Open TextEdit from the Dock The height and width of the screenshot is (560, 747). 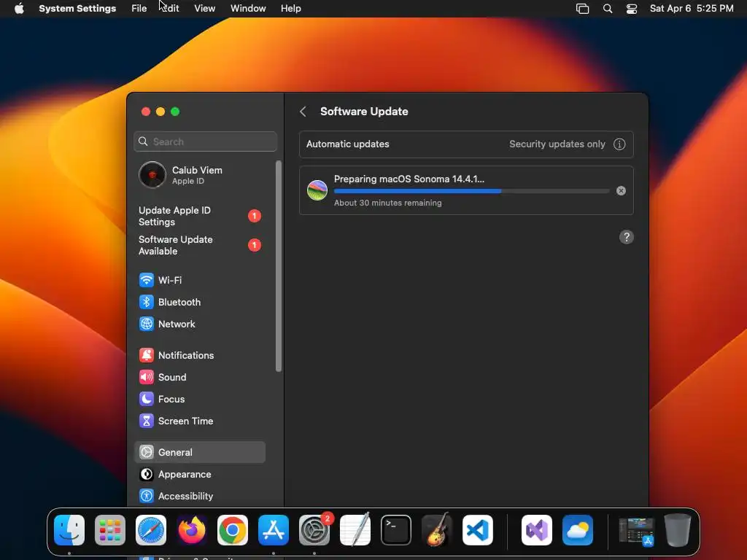coord(355,530)
